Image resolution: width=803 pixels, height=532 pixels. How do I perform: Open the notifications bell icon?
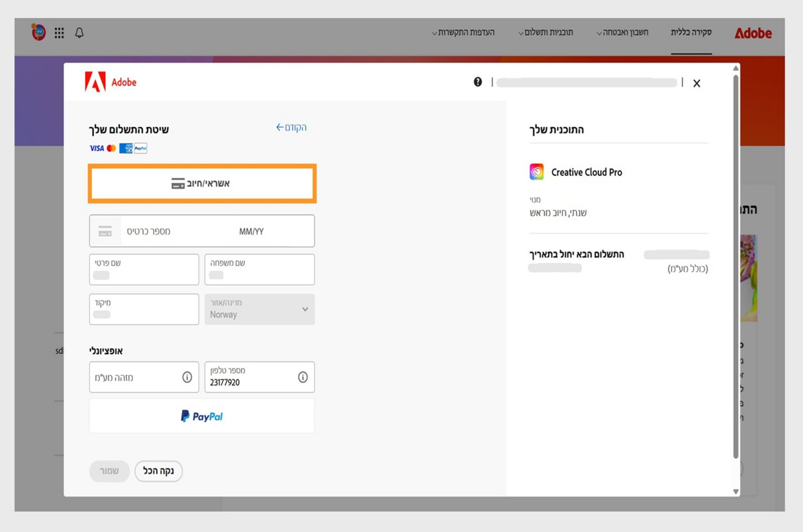(79, 33)
